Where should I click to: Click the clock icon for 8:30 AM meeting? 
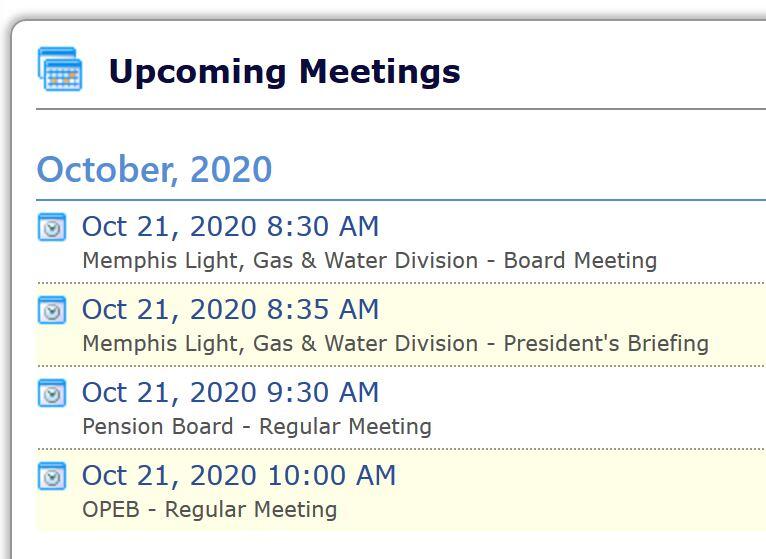pyautogui.click(x=51, y=227)
